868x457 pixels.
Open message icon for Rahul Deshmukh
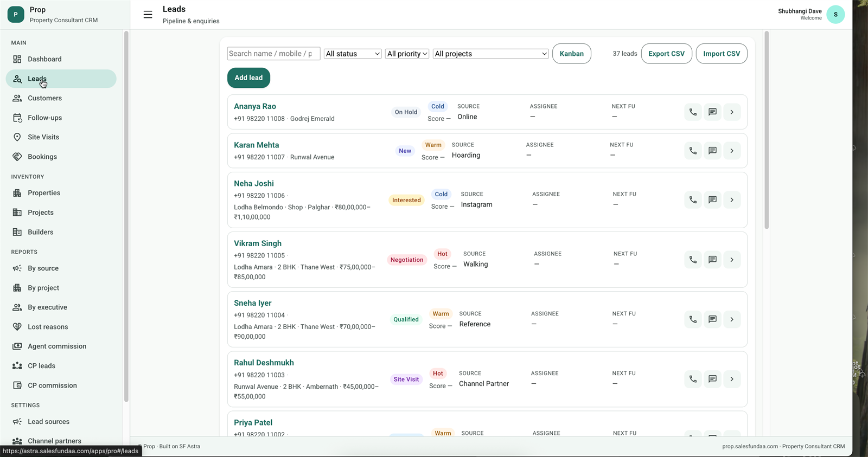point(712,379)
